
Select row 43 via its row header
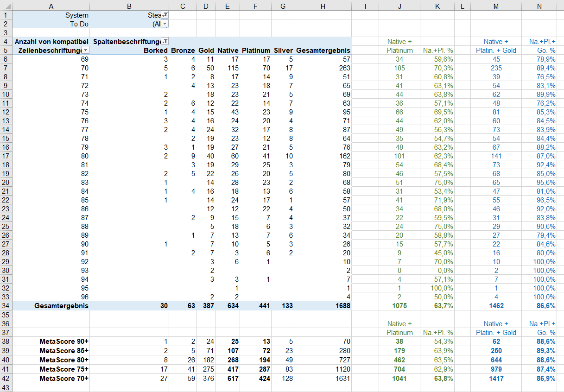6,387
